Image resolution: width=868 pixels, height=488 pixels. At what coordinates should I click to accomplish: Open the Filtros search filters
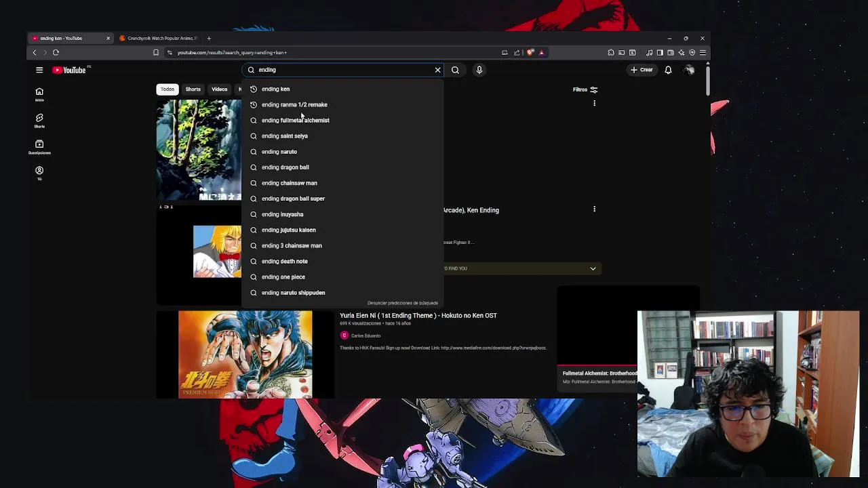[585, 89]
